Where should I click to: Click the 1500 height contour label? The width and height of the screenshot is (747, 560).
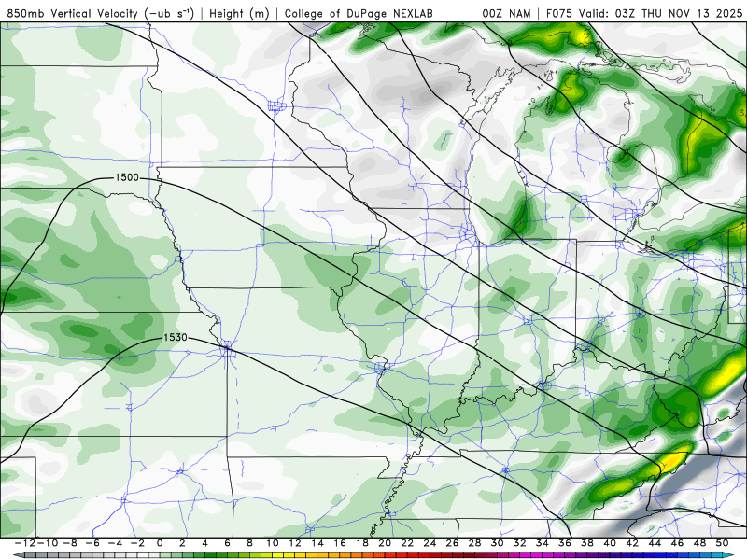127,177
